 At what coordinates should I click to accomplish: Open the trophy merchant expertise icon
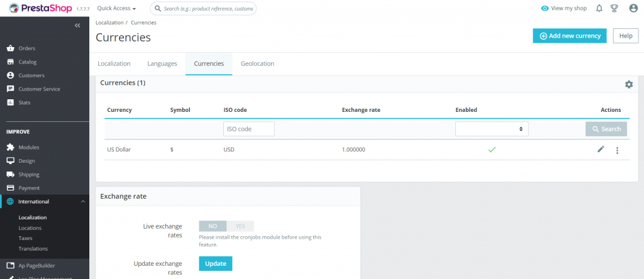coord(614,8)
